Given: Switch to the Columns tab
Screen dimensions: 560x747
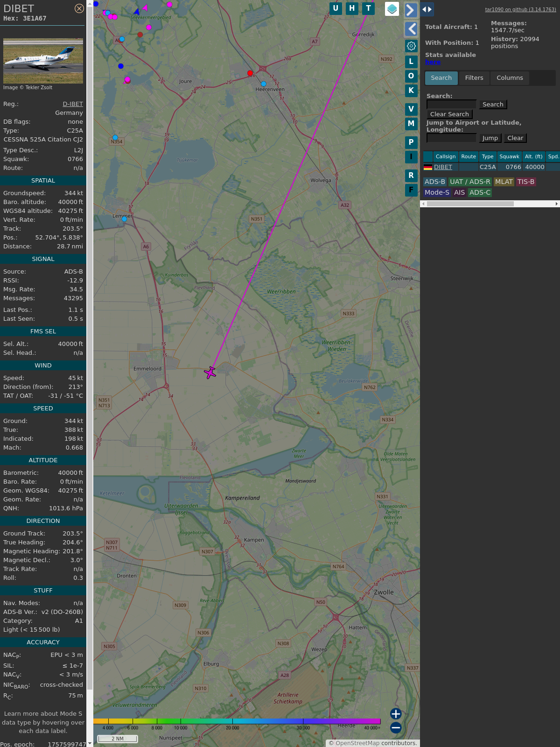Looking at the screenshot, I should (x=510, y=78).
